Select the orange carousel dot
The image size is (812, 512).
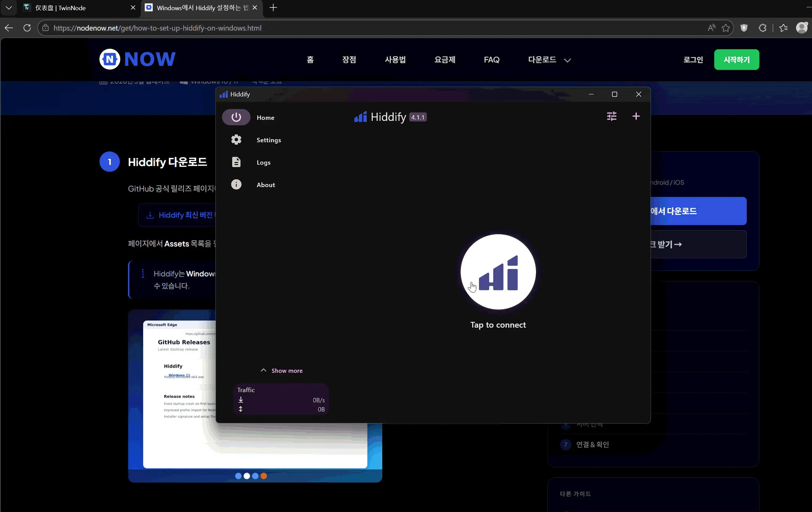[264, 476]
